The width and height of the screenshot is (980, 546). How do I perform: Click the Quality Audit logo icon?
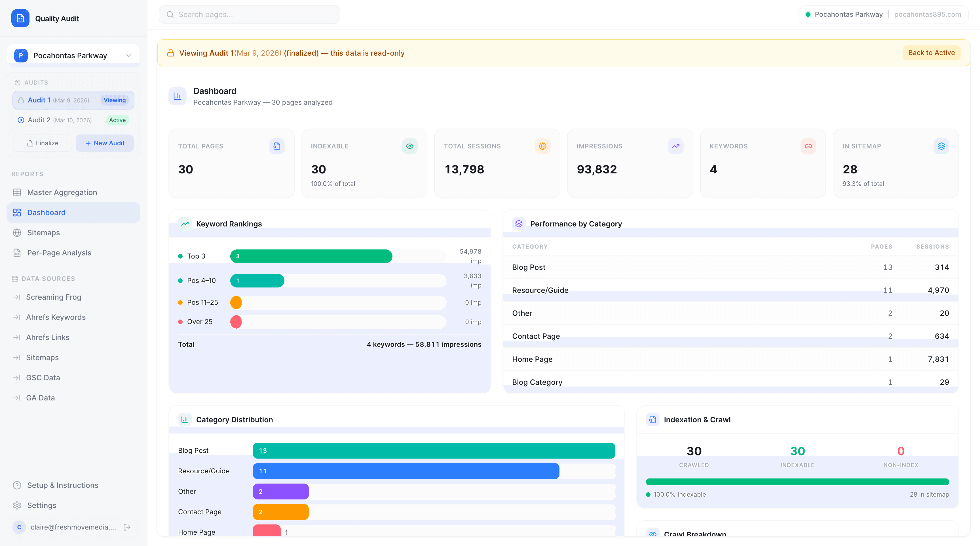[x=20, y=18]
